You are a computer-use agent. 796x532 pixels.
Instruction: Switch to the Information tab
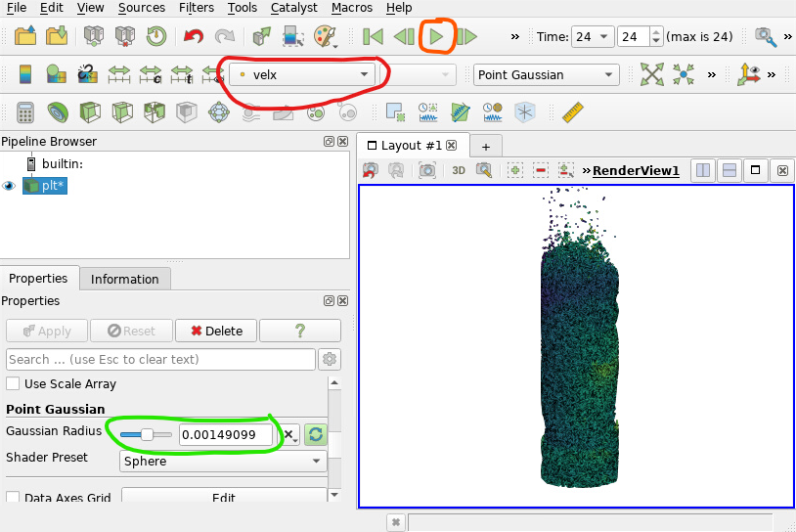[x=124, y=279]
